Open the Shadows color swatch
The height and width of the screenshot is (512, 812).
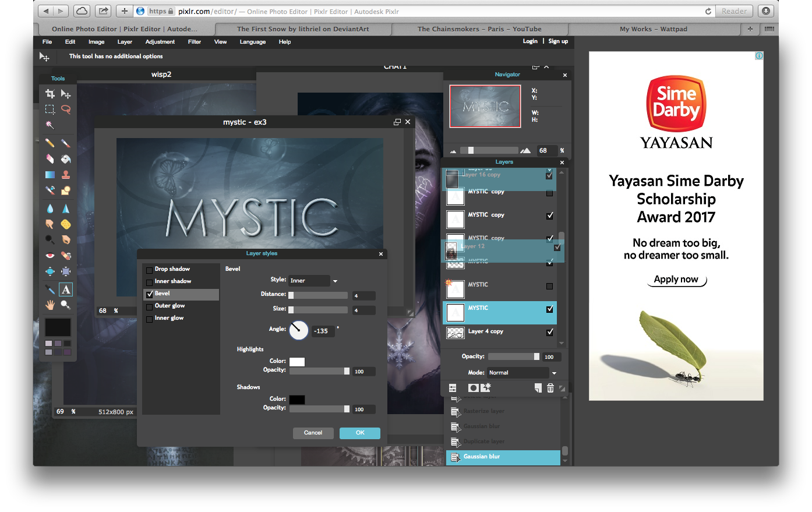(x=297, y=400)
